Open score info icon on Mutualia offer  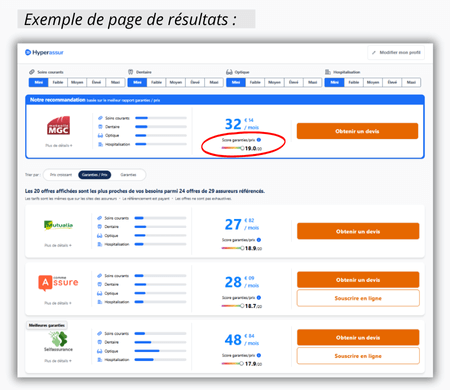tap(259, 240)
